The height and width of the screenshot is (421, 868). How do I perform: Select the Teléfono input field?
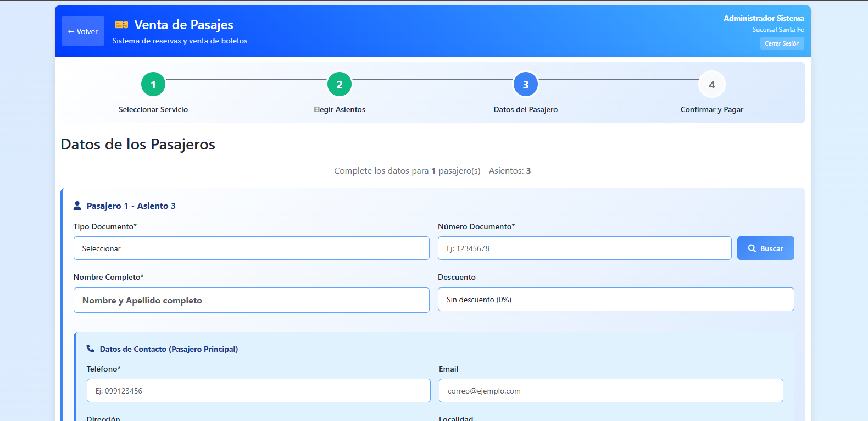click(x=258, y=391)
